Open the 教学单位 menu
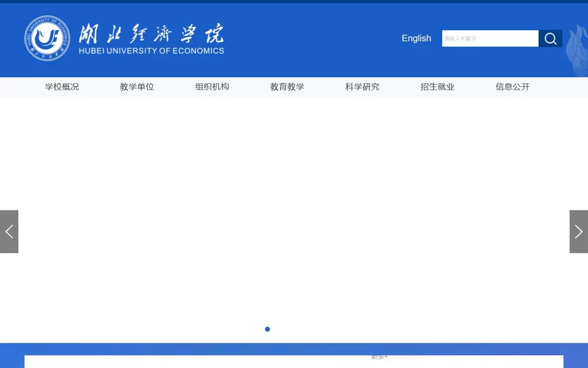This screenshot has height=368, width=588. pyautogui.click(x=137, y=86)
